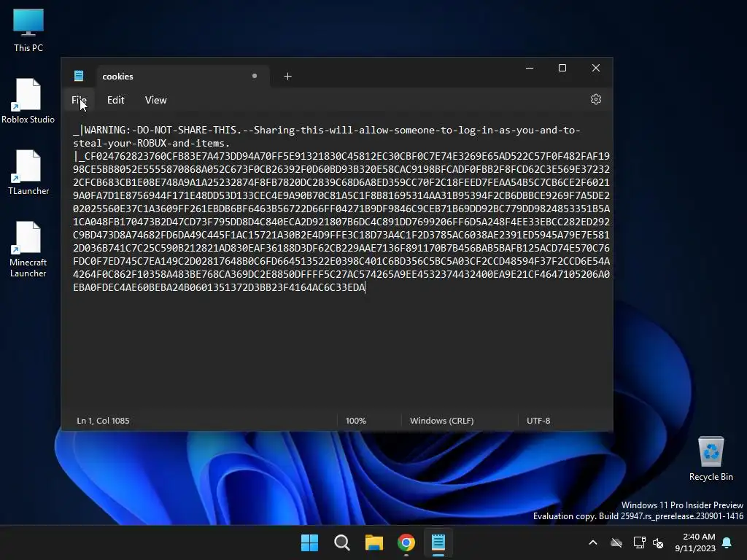The image size is (747, 560).
Task: Close the Notepad window
Action: pos(595,68)
